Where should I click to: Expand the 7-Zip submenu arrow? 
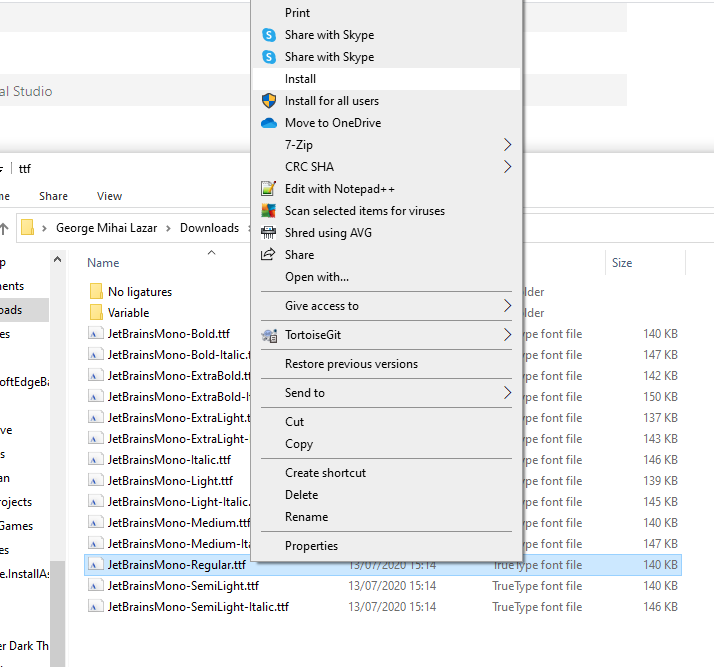508,145
